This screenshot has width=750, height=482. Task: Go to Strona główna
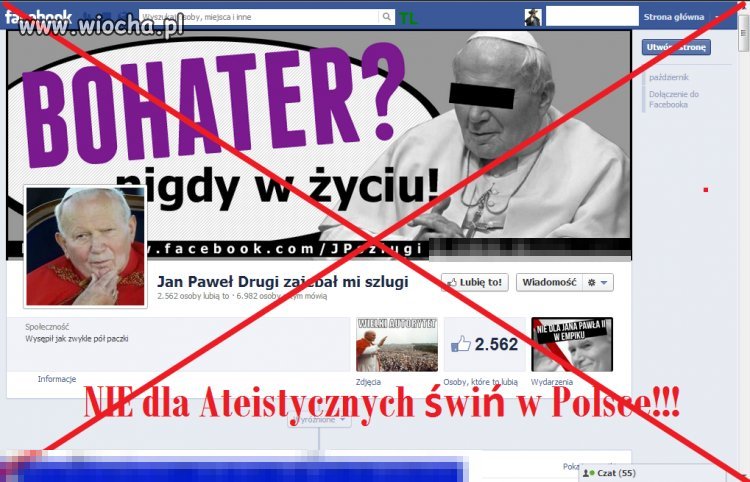pos(673,17)
